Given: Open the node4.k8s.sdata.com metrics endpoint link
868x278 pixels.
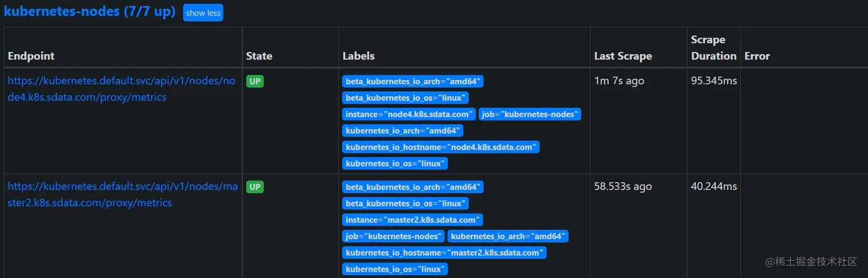Looking at the screenshot, I should pyautogui.click(x=122, y=89).
